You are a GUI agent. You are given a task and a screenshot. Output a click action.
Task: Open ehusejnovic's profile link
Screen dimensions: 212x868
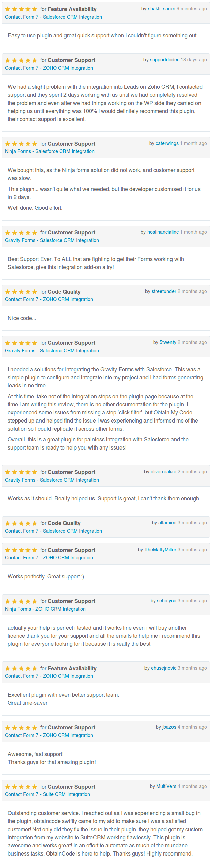163,668
